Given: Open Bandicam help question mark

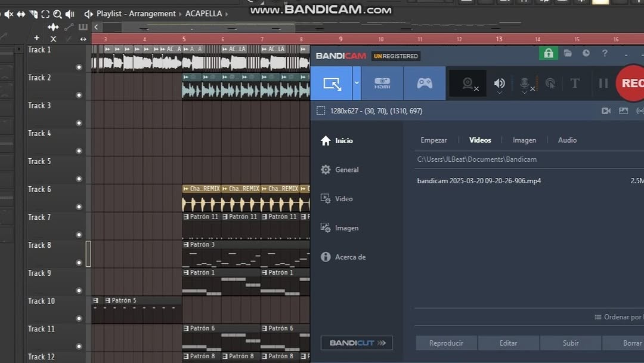Looking at the screenshot, I should [605, 53].
